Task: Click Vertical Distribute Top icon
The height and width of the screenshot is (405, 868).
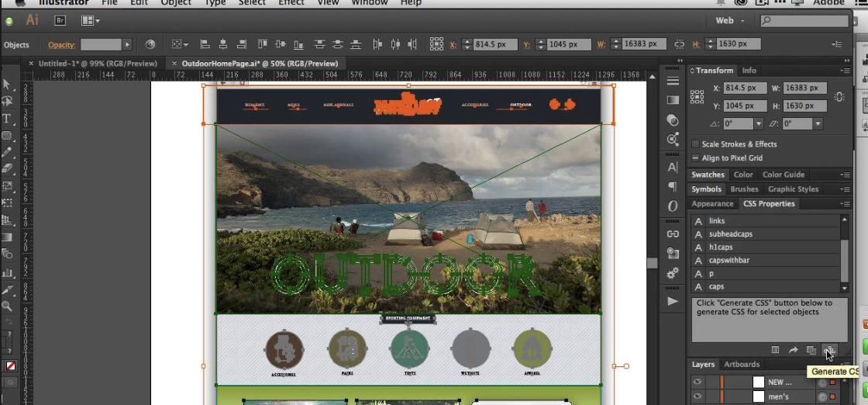Action: coord(319,44)
